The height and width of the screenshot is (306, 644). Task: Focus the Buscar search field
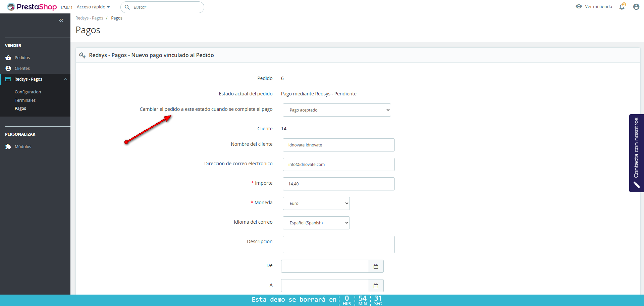(162, 7)
